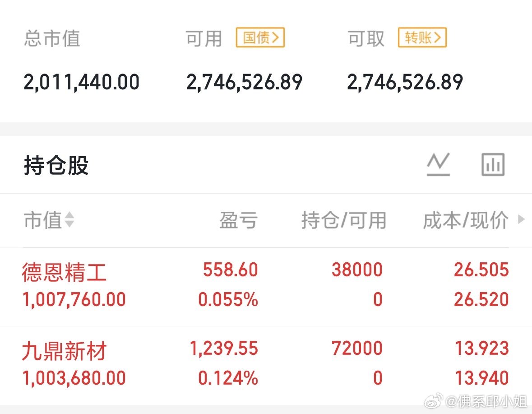Open the 国债 treasury bond shortcut
Image resolution: width=532 pixels, height=414 pixels.
coord(260,38)
